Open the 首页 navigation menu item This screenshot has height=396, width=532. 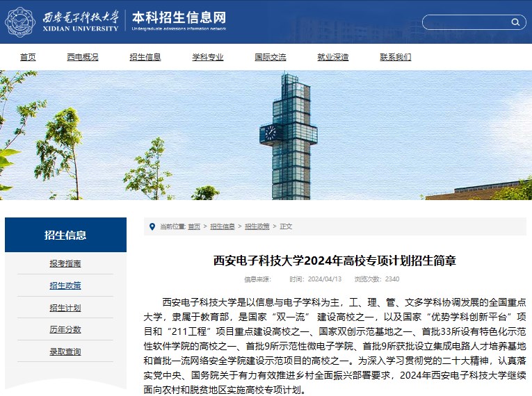pyautogui.click(x=28, y=57)
